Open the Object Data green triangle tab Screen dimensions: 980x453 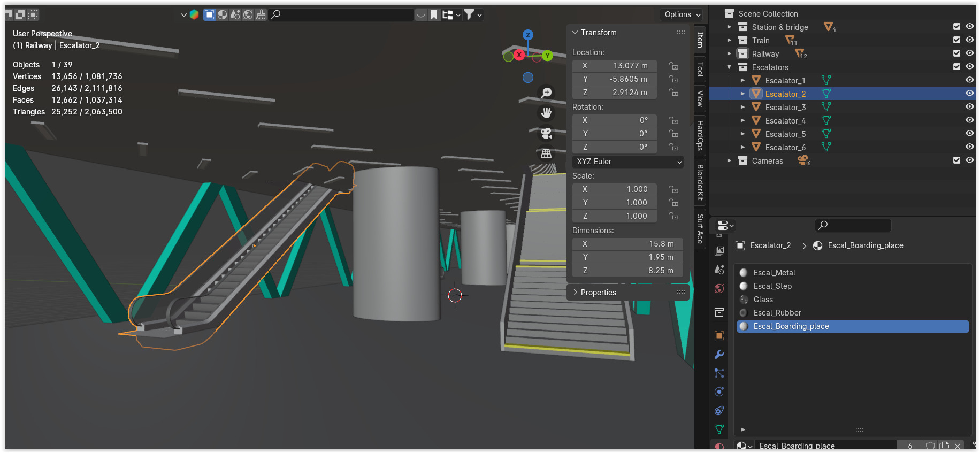pyautogui.click(x=719, y=429)
